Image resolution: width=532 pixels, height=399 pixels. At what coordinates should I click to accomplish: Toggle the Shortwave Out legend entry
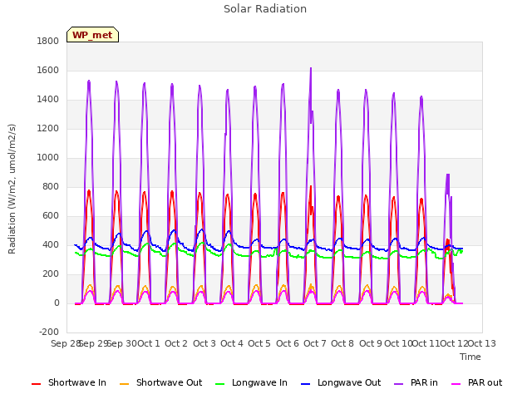pyautogui.click(x=160, y=383)
